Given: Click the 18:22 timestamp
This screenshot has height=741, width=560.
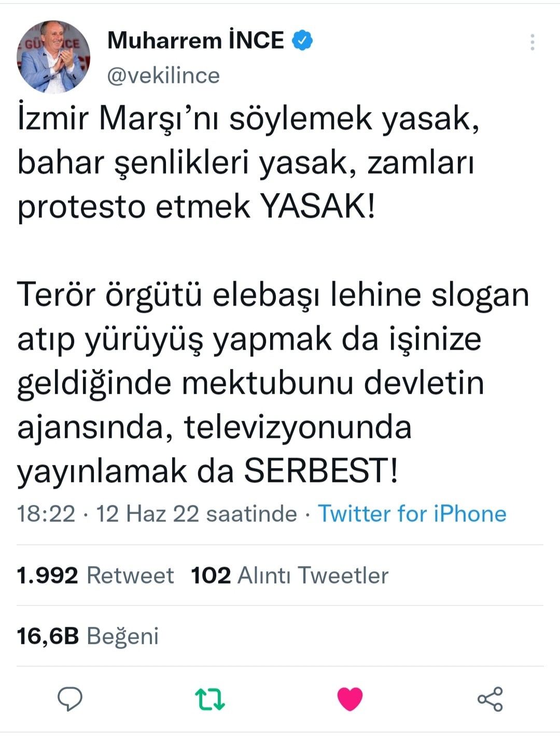Looking at the screenshot, I should click(x=46, y=514).
